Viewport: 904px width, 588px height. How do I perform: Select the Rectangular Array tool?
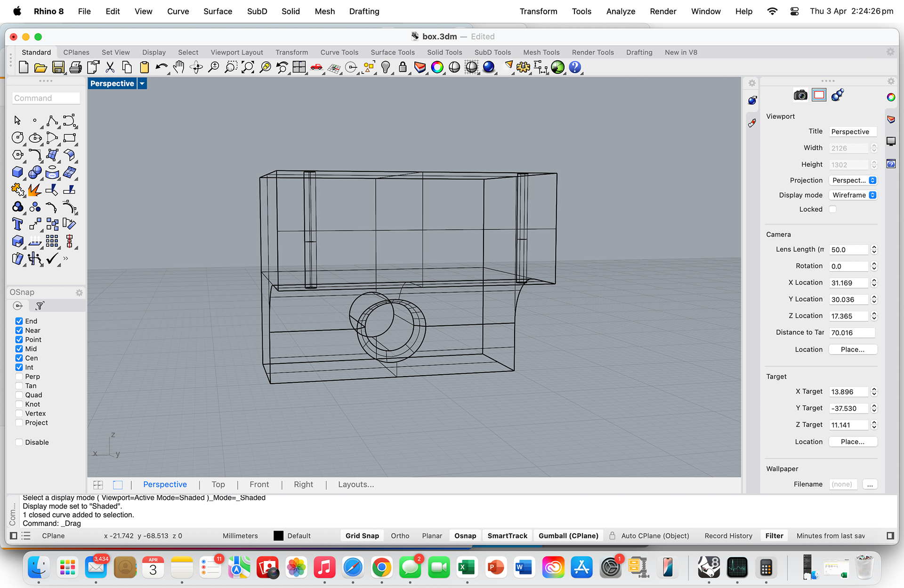[x=52, y=242]
